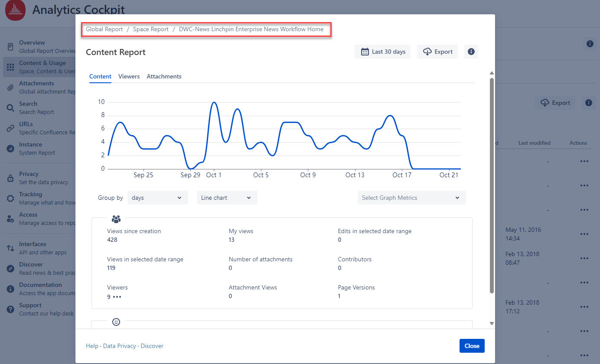Screen dimensions: 600x364
Task: Click the info icon in Content Report header
Action: pos(471,52)
